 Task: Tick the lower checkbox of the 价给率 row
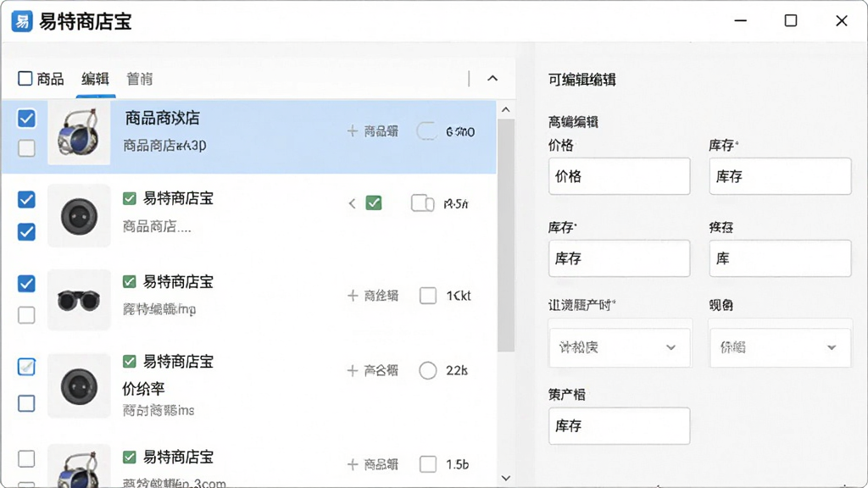coord(26,402)
